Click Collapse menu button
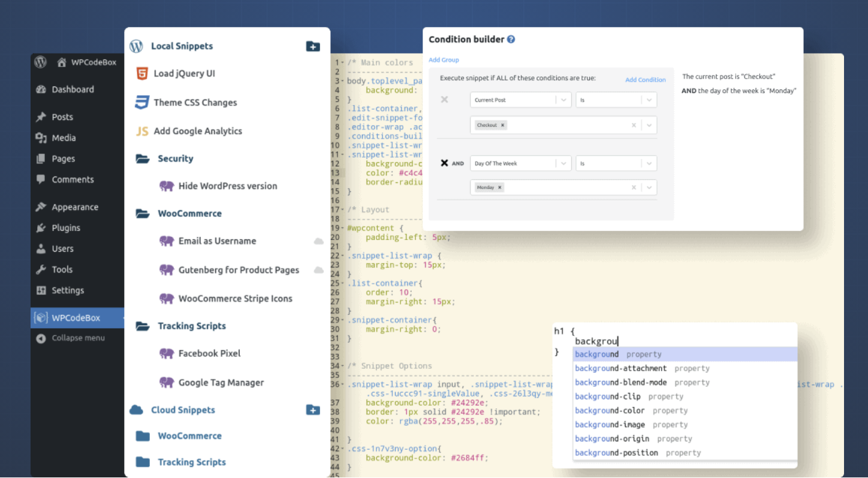The height and width of the screenshot is (478, 868). coord(70,338)
